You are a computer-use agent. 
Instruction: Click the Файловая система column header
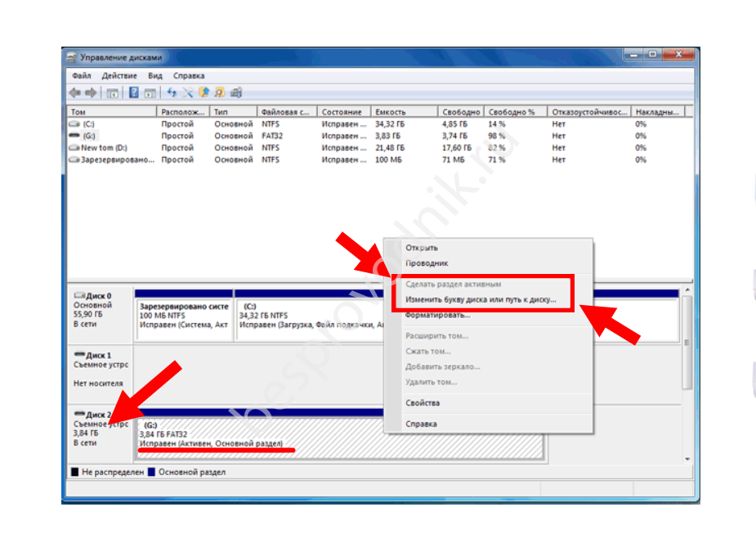(x=286, y=112)
